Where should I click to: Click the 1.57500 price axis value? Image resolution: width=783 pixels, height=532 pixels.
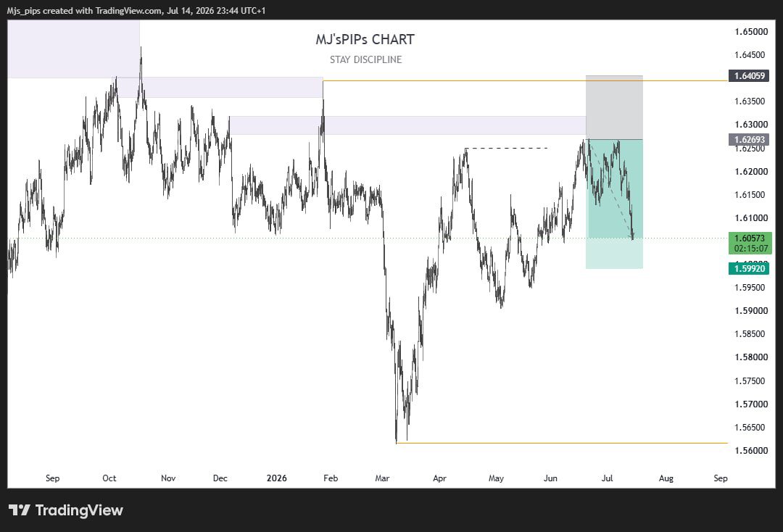pos(749,381)
